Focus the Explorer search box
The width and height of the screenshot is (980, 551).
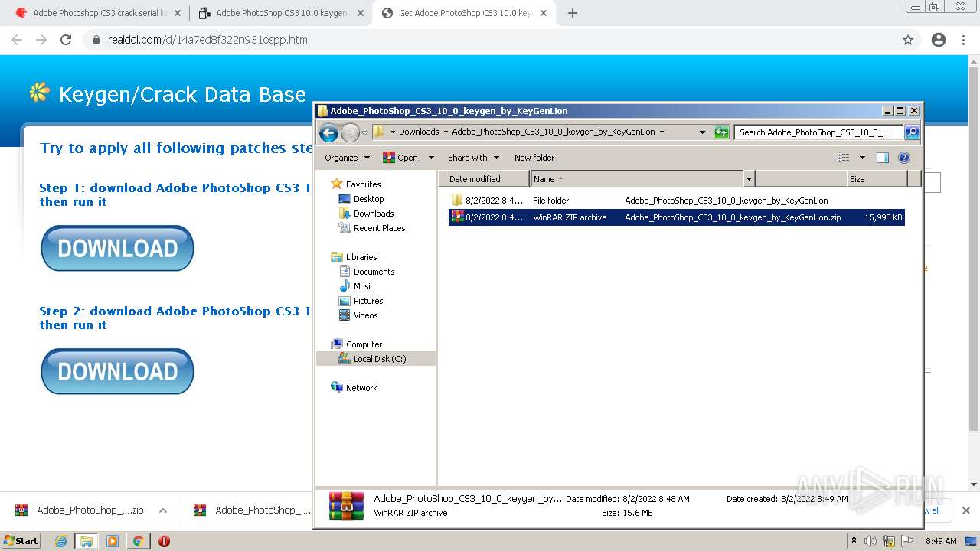(x=818, y=132)
